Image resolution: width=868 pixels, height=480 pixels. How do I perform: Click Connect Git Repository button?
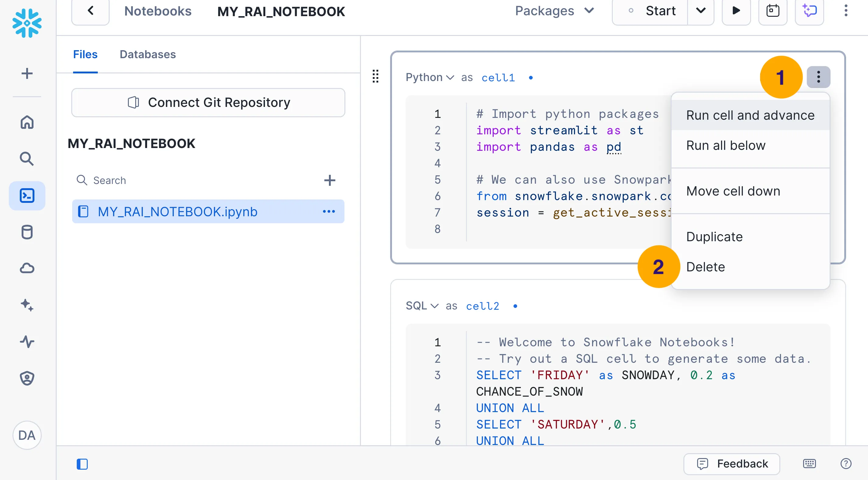pos(208,102)
